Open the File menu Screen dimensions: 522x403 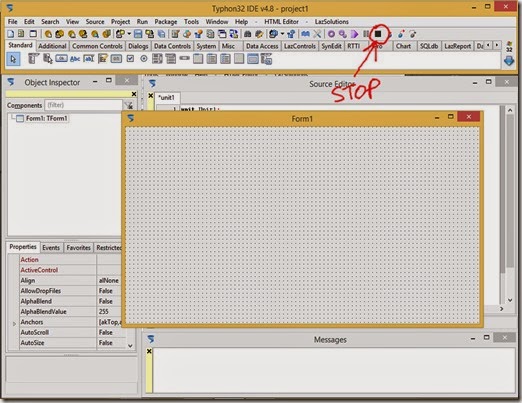(12, 22)
